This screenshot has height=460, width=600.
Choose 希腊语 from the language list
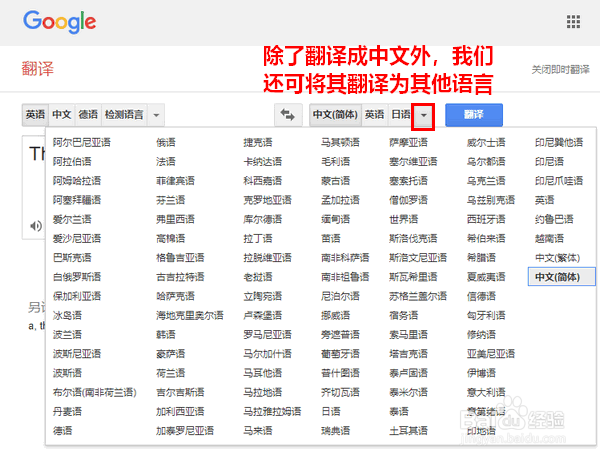[481, 258]
